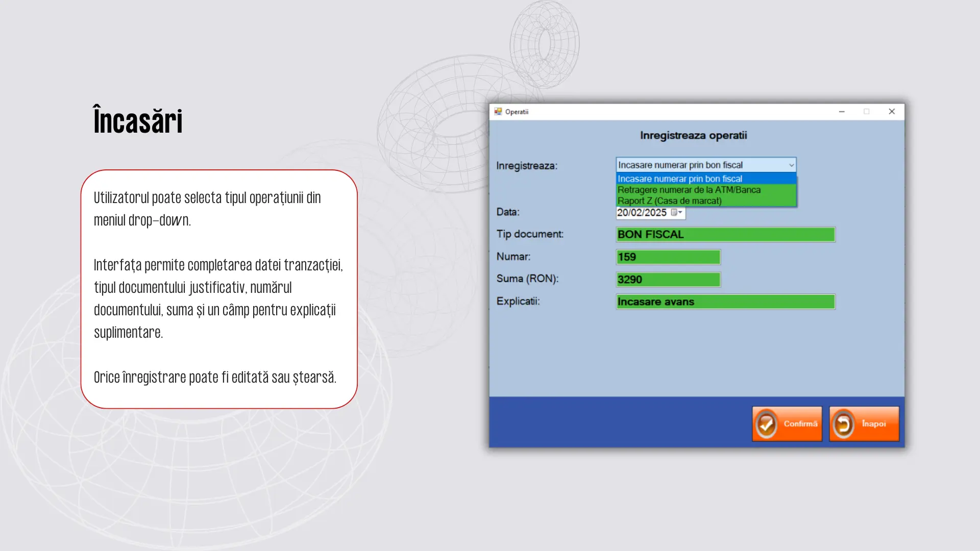Viewport: 980px width, 551px height.
Task: Click the 'Operatii' window title text
Action: [x=517, y=112]
